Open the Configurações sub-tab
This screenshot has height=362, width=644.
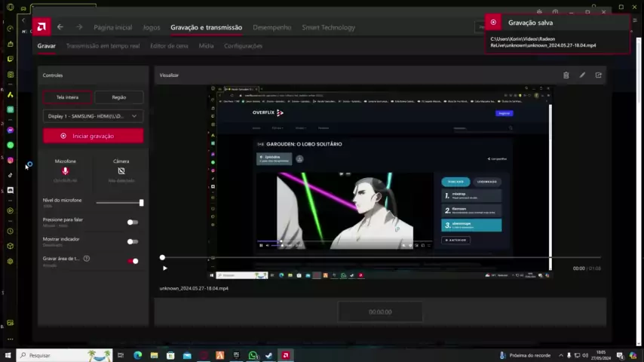coord(243,46)
